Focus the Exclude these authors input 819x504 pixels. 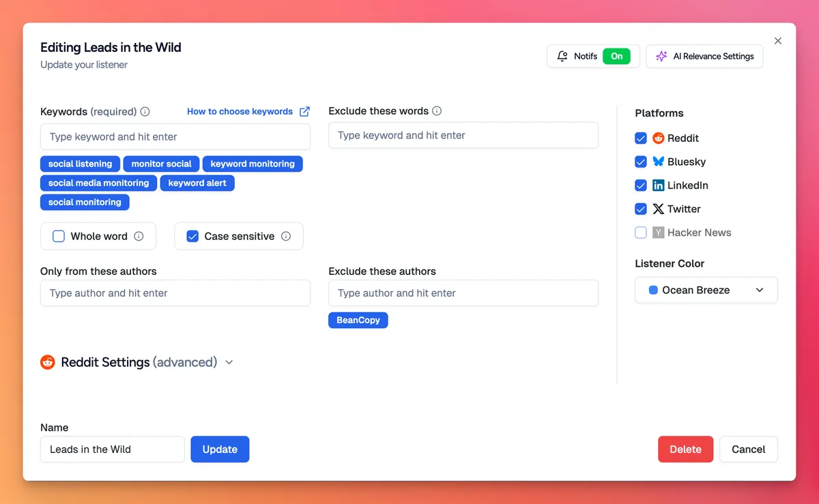pos(463,293)
